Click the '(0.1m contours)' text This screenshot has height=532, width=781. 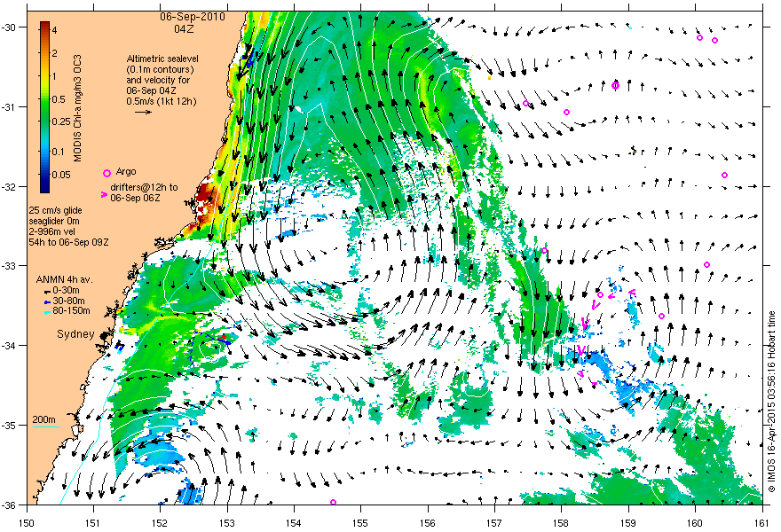(x=160, y=70)
